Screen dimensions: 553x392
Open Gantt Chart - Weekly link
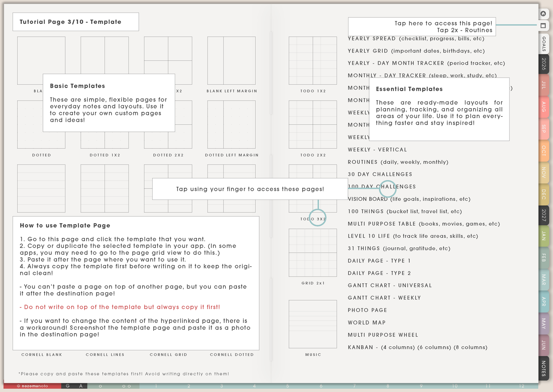coord(384,298)
